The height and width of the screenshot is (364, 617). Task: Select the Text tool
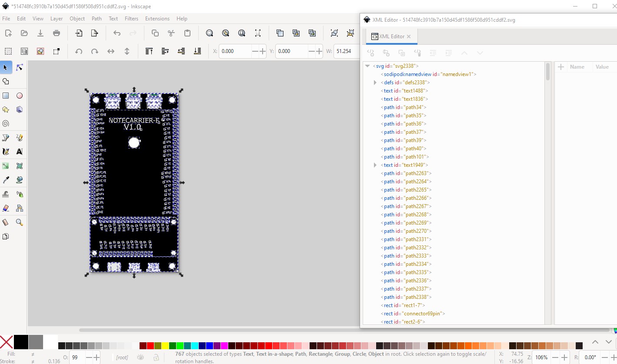[x=20, y=152]
